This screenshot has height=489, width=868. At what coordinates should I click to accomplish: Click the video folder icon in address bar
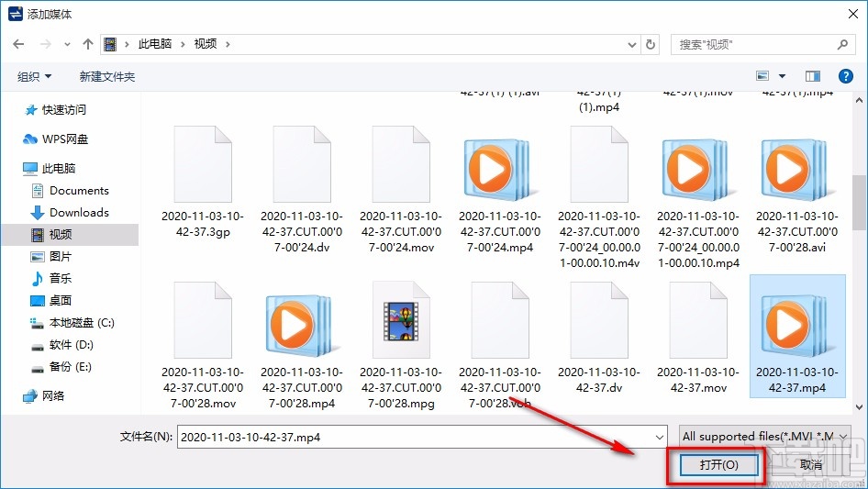pyautogui.click(x=110, y=44)
